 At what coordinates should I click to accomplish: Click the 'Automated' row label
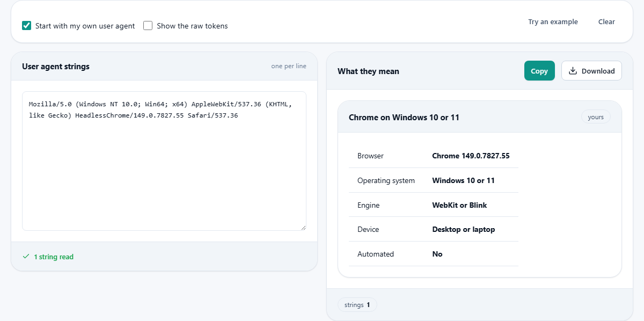[376, 254]
